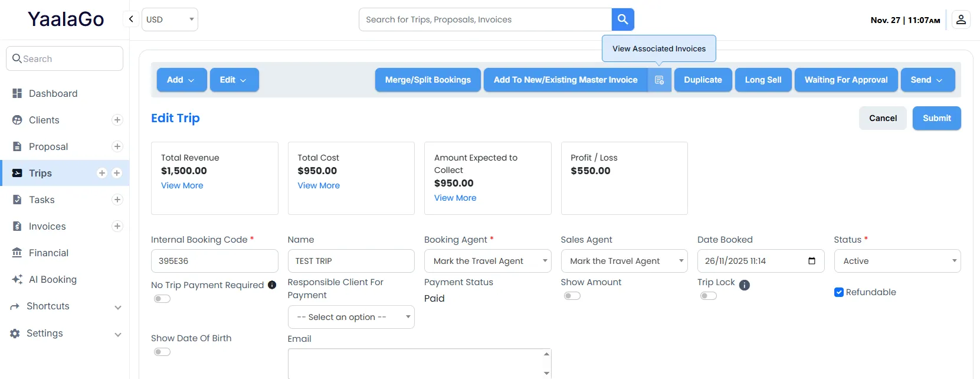Click the blue search magnifier button
980x379 pixels.
click(622, 19)
